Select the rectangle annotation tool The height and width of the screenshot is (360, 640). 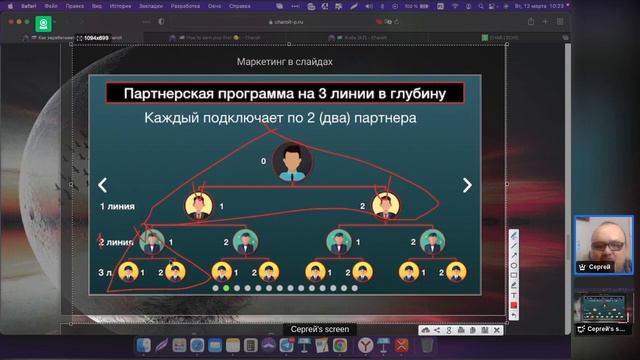514,276
